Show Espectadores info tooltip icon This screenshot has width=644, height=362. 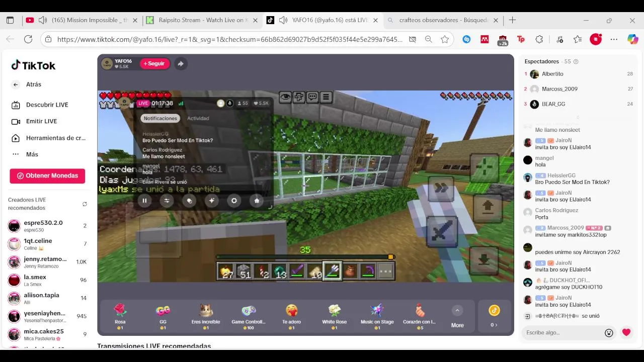pyautogui.click(x=576, y=61)
